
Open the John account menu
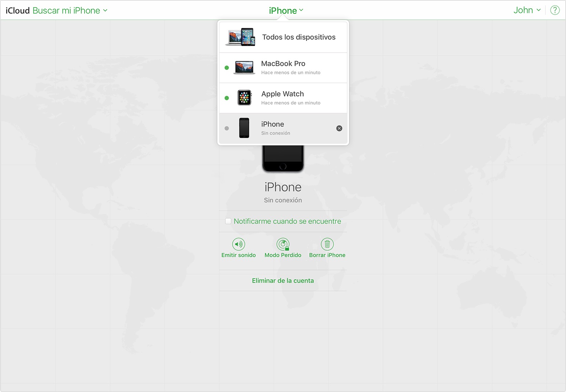(x=527, y=10)
